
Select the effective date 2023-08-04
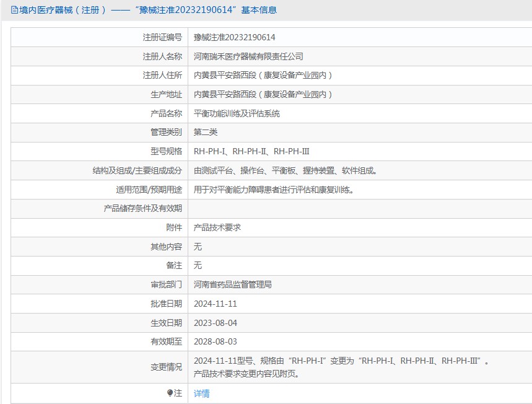tap(215, 323)
